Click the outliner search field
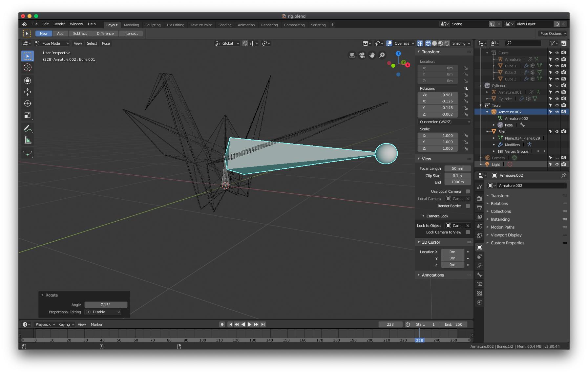This screenshot has width=588, height=374. (x=523, y=43)
